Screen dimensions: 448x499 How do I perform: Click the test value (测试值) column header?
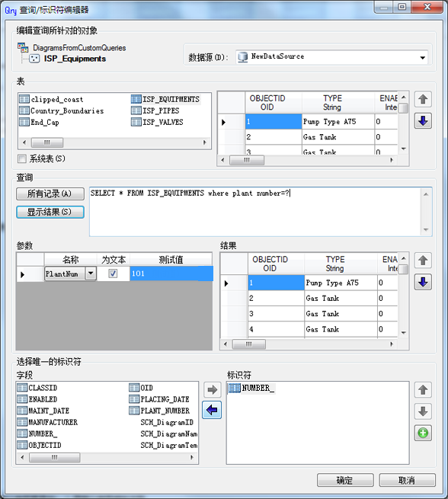171,259
